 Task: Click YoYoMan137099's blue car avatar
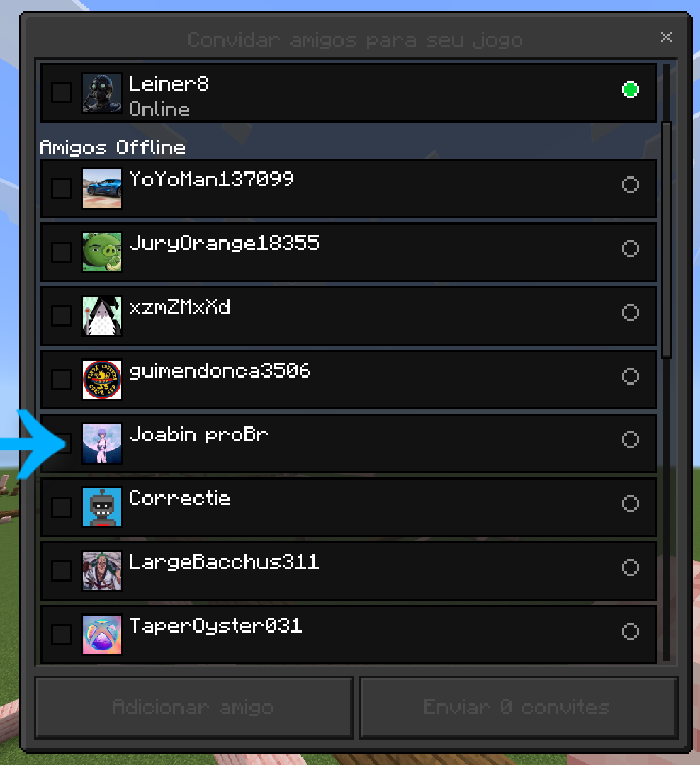click(101, 188)
